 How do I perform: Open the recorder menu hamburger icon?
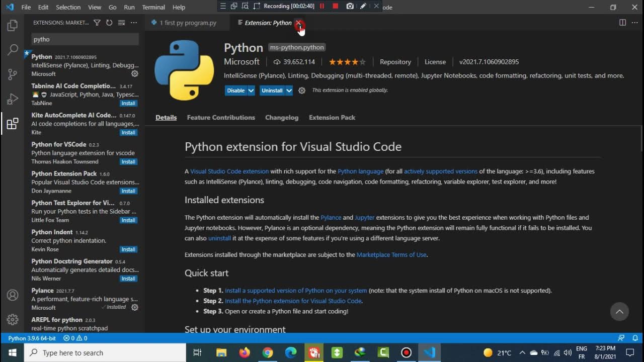[x=223, y=6]
